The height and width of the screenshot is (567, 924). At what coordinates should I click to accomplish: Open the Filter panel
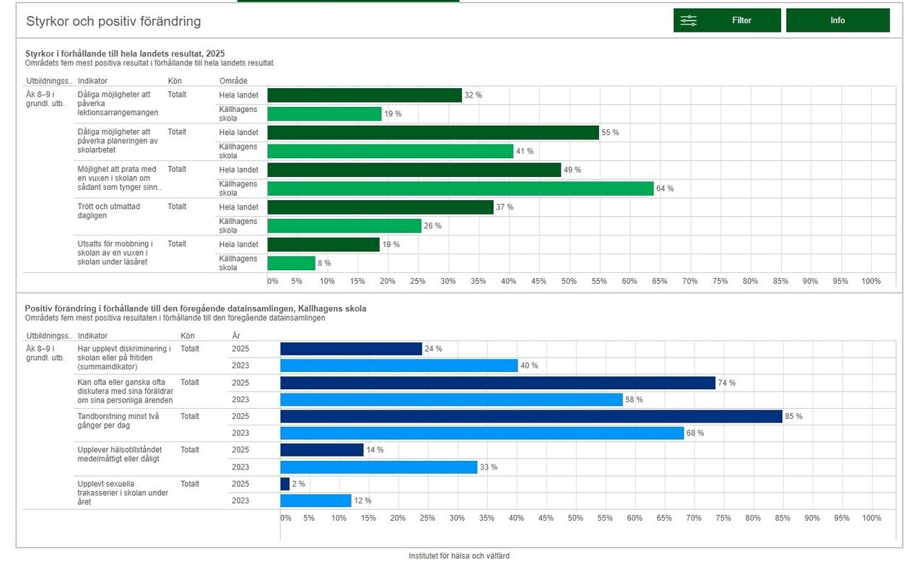click(x=727, y=20)
